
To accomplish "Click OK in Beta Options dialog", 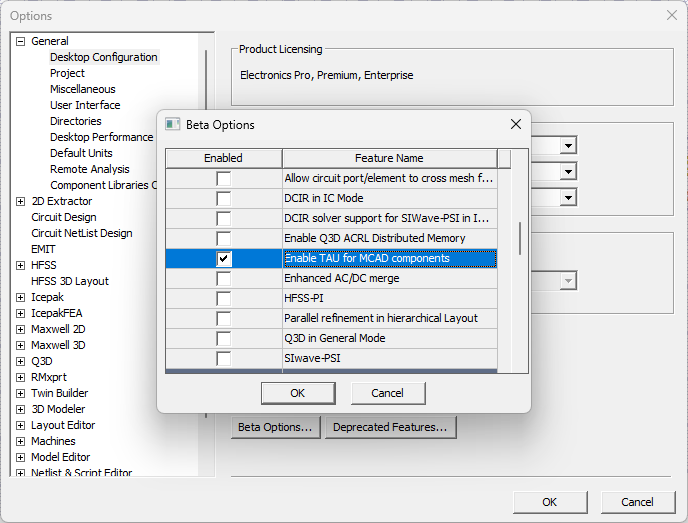I will point(298,393).
